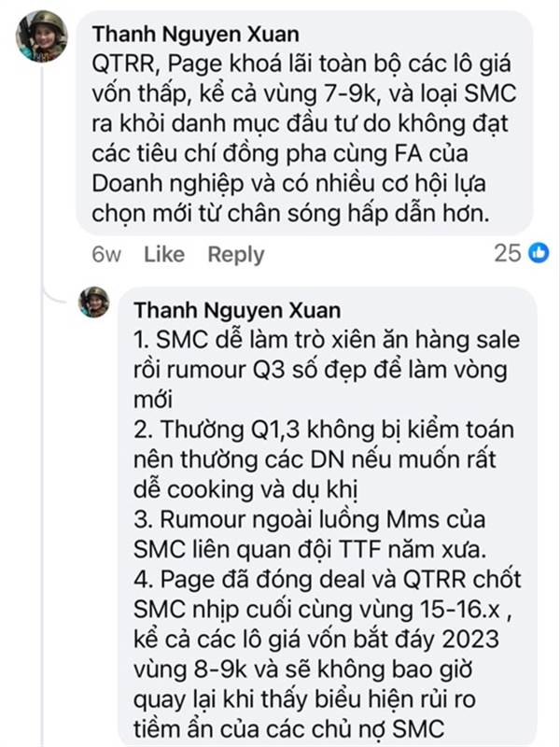Screen dimensions: 560x747
Task: Click reply line '4. Page đã đóng deal'
Action: point(328,579)
